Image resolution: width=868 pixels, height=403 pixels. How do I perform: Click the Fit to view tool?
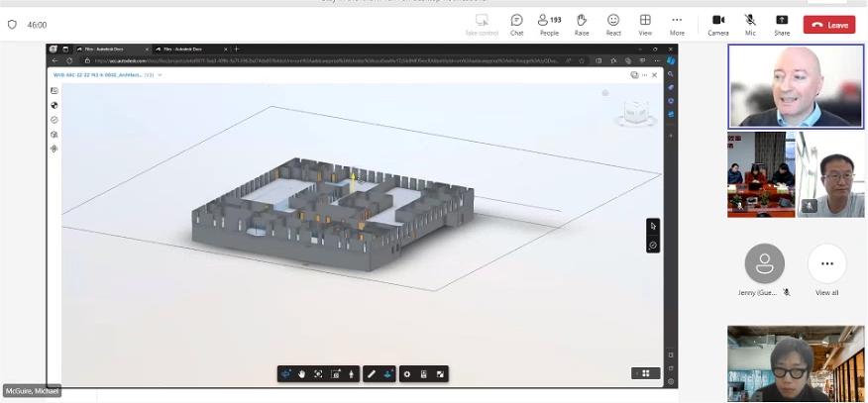pos(318,373)
